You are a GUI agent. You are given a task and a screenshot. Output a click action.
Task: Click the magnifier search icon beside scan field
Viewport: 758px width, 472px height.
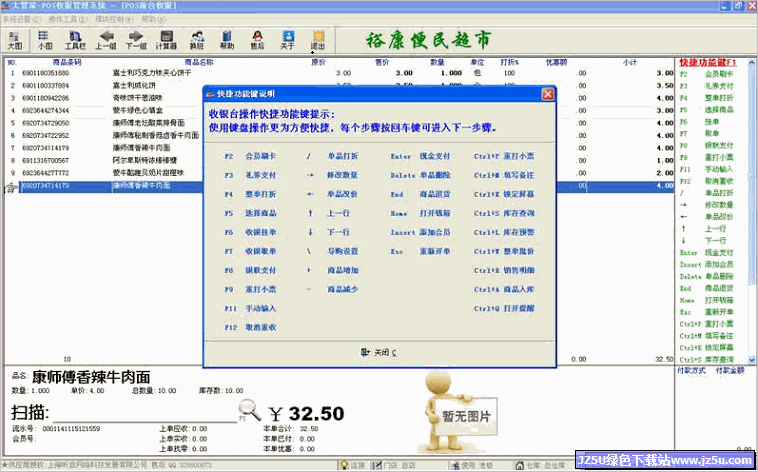250,409
